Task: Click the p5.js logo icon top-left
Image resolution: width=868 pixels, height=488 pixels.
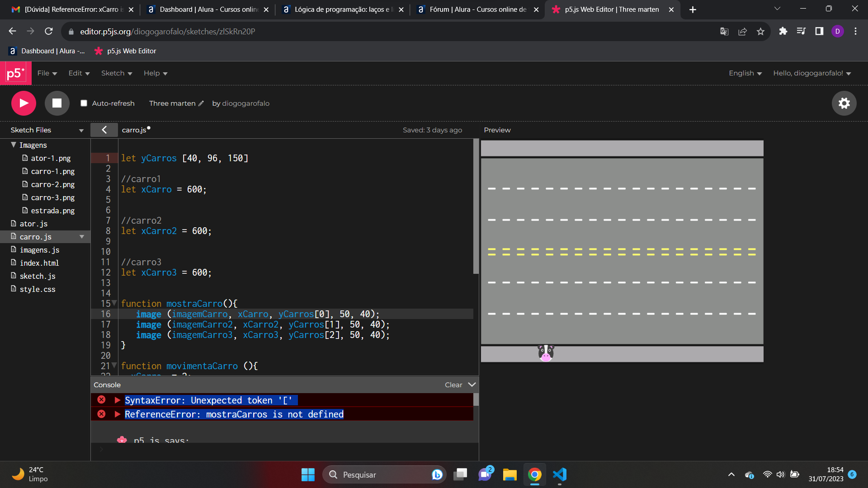Action: pyautogui.click(x=15, y=73)
